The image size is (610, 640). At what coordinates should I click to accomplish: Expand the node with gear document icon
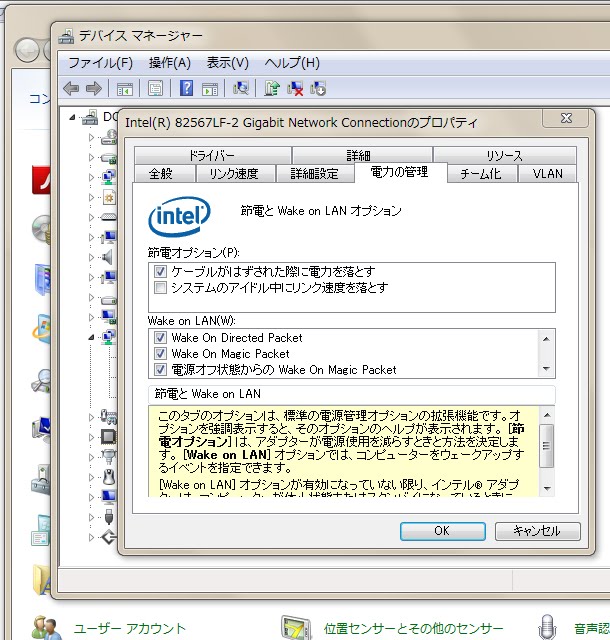pos(91,197)
